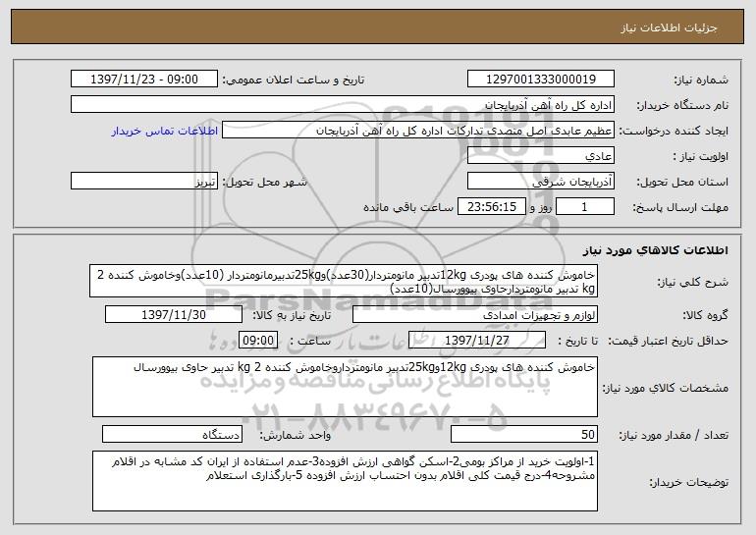Click the price validity date field 1397/11/27
756x535 pixels.
477,341
